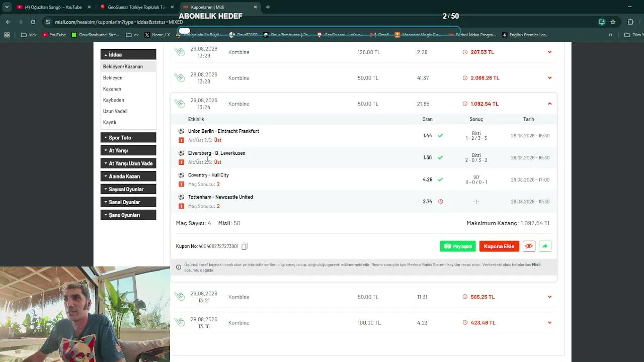This screenshot has height=362, width=644.
Task: Select Kayıtlı in the sidebar
Action: pyautogui.click(x=110, y=122)
